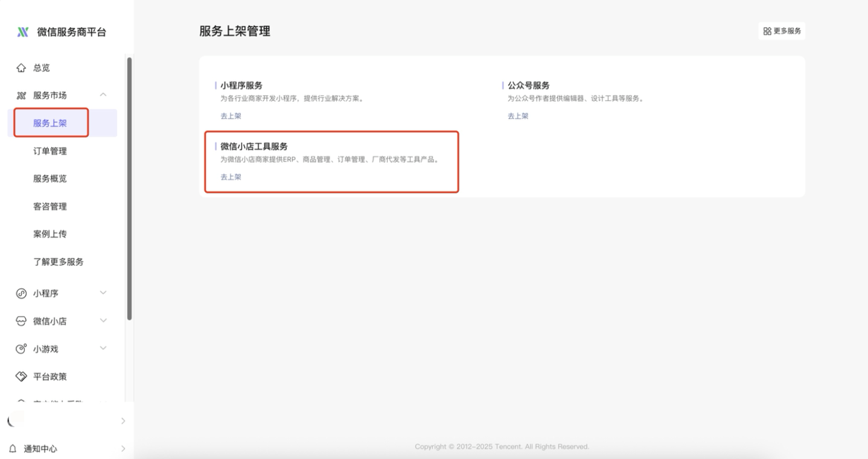Click the 微信服务商平台 title text
Screen dimensions: 868x459
[x=72, y=32]
